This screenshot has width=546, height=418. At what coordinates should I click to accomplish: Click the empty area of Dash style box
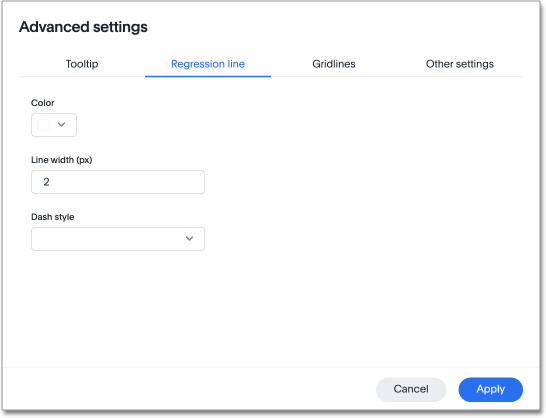(x=104, y=239)
